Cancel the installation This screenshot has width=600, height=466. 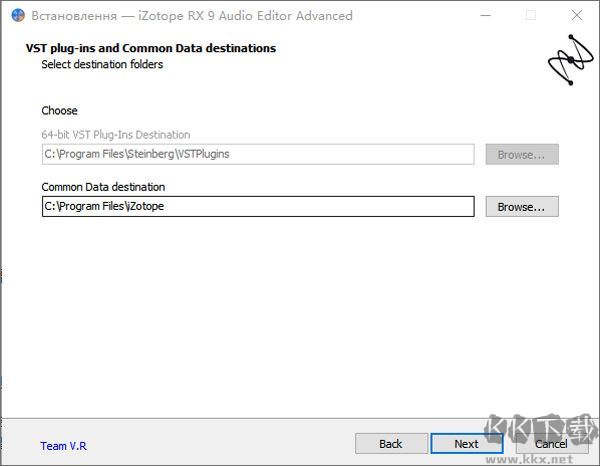pos(551,444)
